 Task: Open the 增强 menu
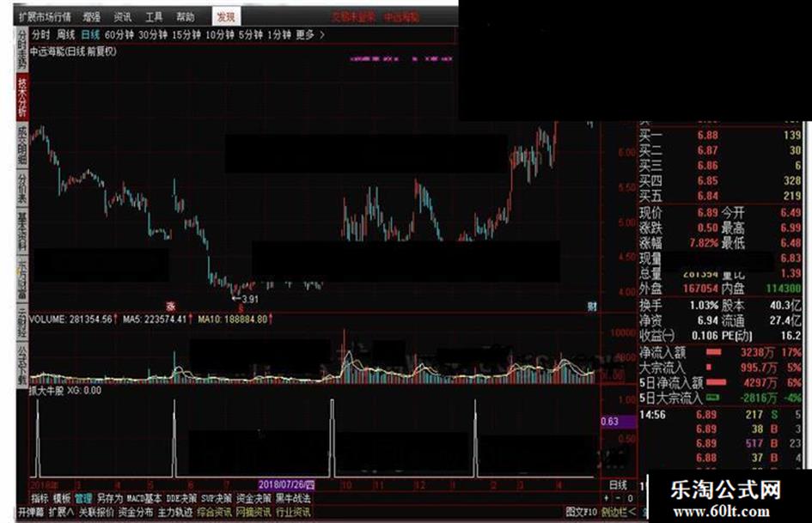pos(92,17)
